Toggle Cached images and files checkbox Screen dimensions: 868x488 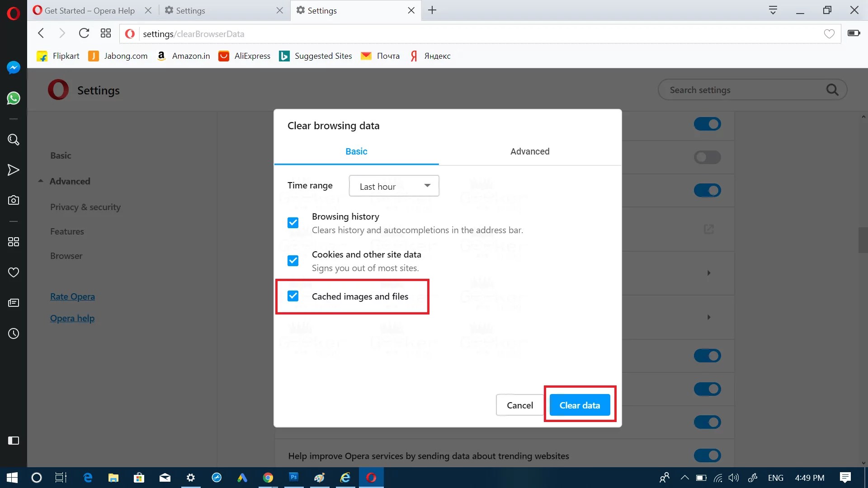(293, 296)
